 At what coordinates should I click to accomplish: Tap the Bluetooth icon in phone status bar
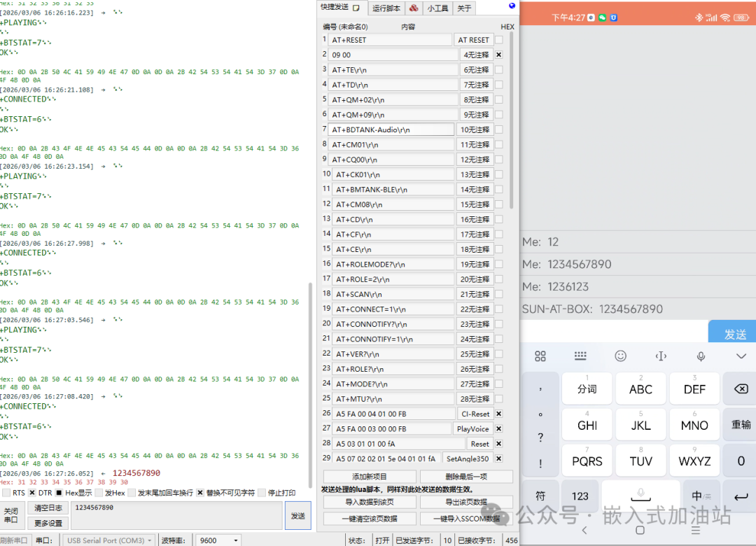click(699, 17)
